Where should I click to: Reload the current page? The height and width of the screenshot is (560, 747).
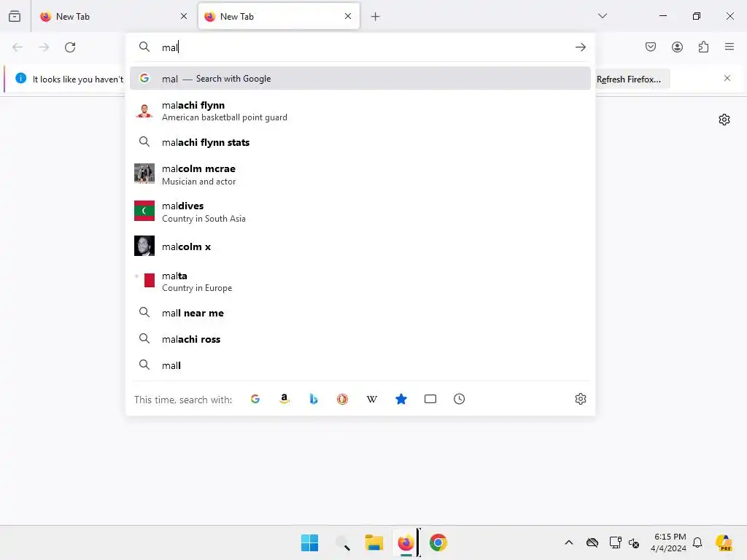click(x=70, y=47)
